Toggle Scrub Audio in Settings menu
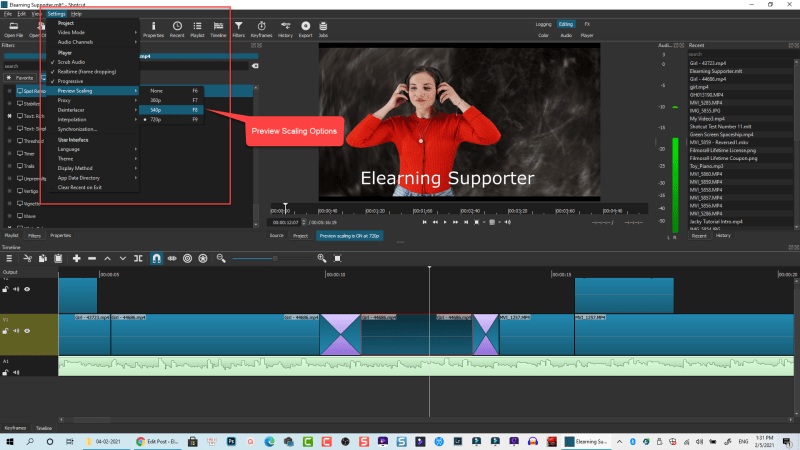 click(72, 62)
